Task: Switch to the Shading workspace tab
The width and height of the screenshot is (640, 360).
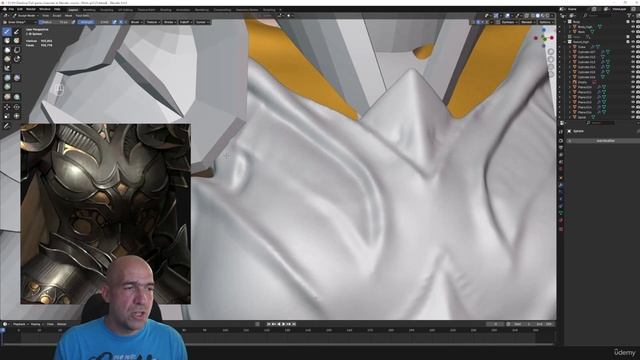Action: pyautogui.click(x=166, y=9)
